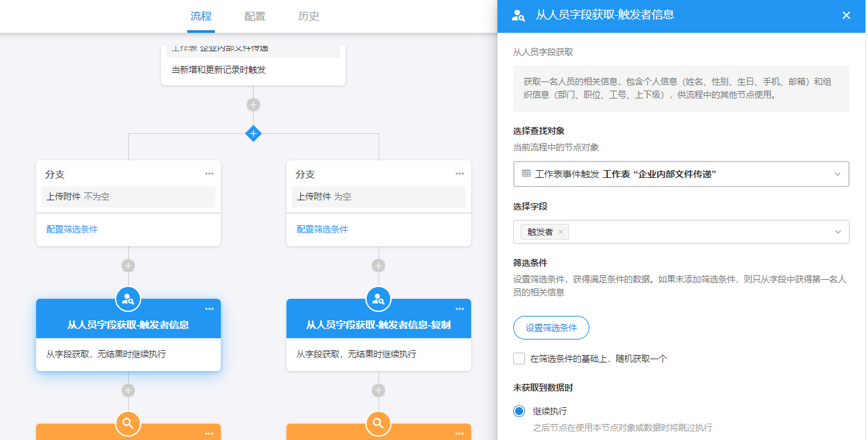Click the plus icon below the trigger node
Image resolution: width=868 pixels, height=440 pixels.
(x=253, y=105)
